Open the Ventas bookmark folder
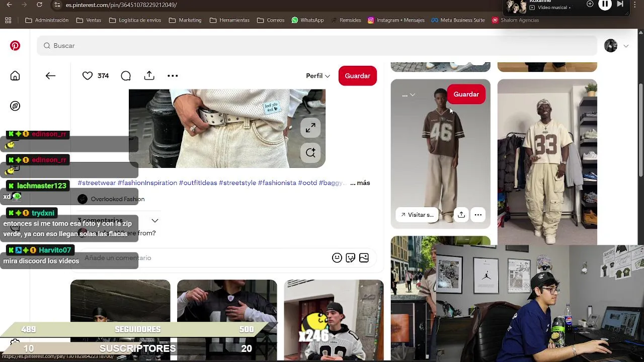Viewport: 644px width, 362px height. (x=89, y=20)
